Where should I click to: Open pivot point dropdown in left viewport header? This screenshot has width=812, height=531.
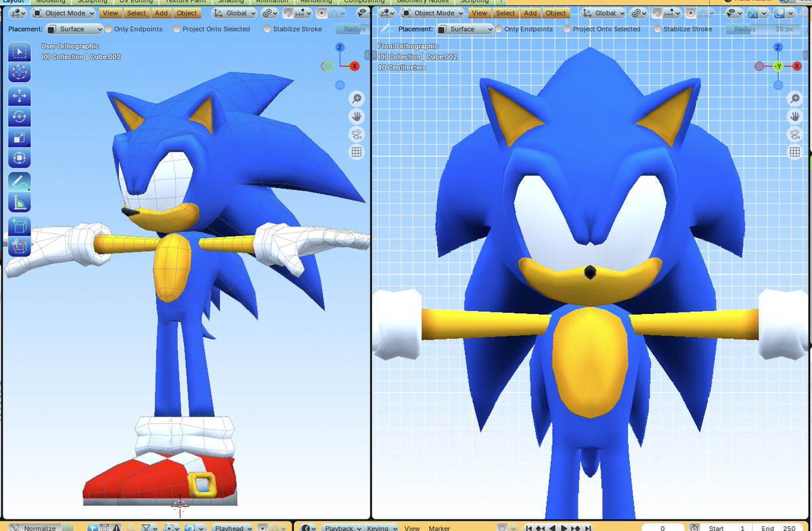click(x=269, y=13)
